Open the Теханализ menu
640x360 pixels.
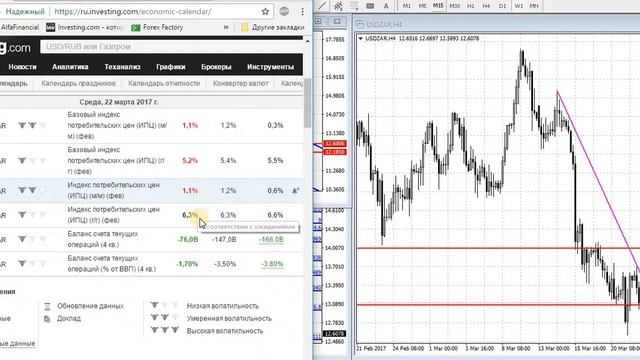pyautogui.click(x=122, y=67)
